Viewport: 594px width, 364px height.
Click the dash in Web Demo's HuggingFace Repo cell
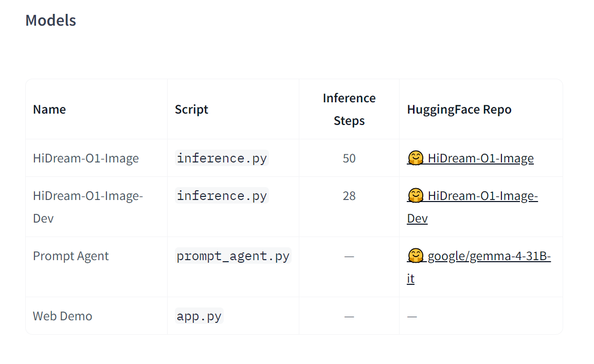412,316
